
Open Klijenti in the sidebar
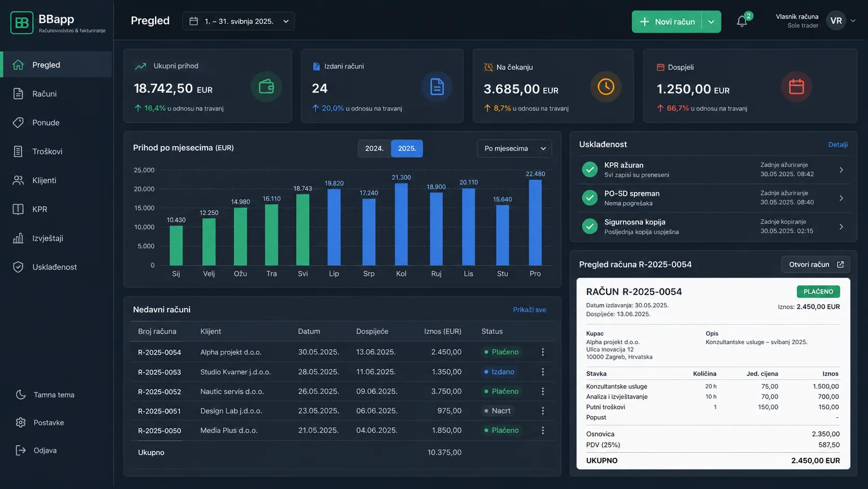56,180
